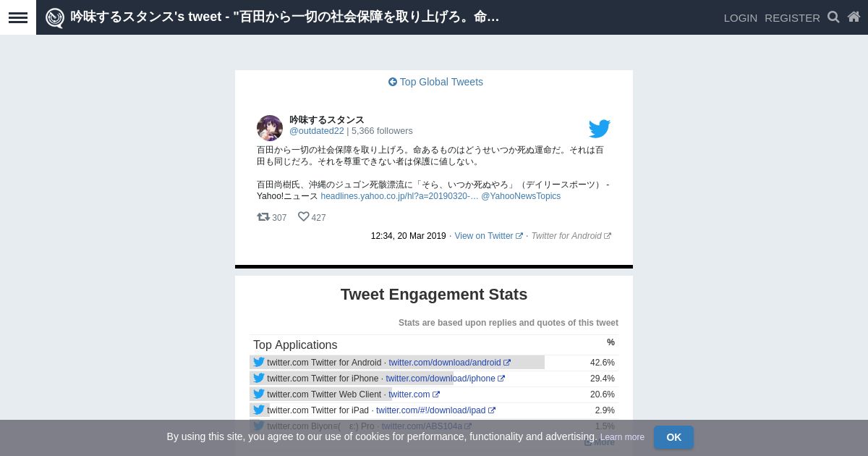The width and height of the screenshot is (868, 456).
Task: Click Twitter icon in Web Client row
Action: point(259,394)
